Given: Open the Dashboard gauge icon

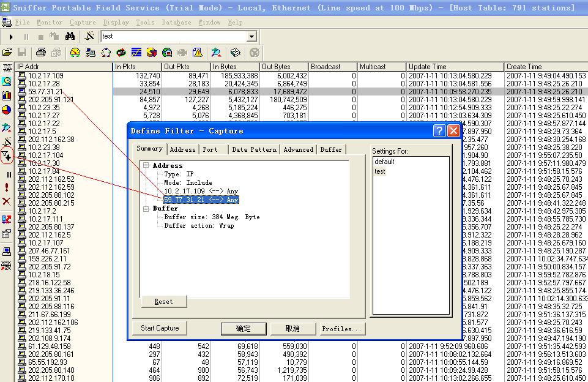Looking at the screenshot, I should coord(75,53).
